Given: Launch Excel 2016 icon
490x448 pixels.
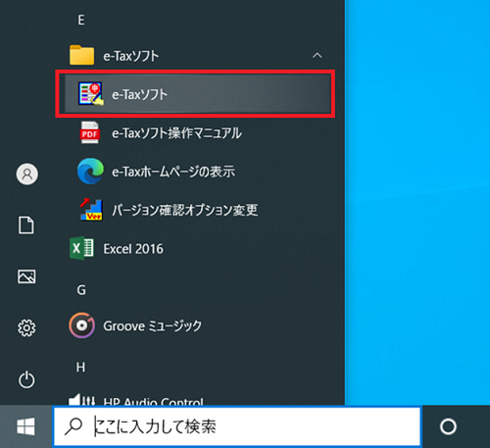Looking at the screenshot, I should [81, 248].
